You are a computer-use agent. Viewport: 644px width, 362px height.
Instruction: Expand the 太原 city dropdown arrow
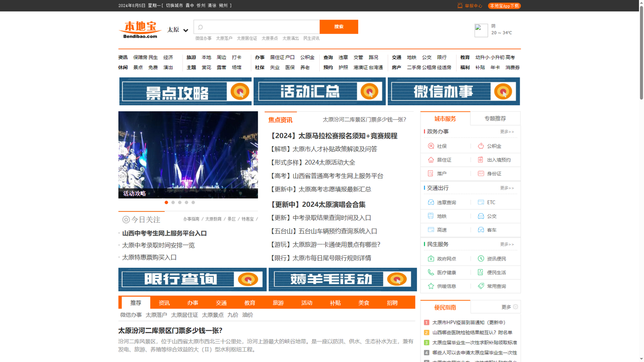(186, 30)
